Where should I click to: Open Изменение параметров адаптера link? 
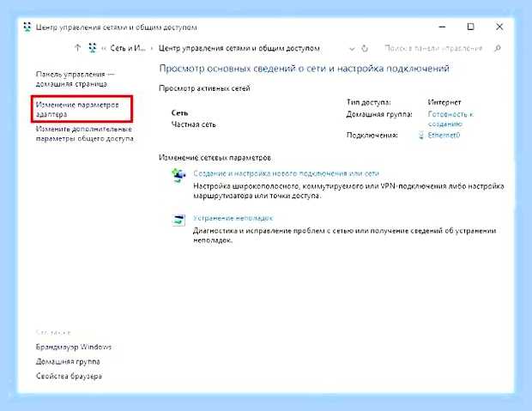(77, 109)
